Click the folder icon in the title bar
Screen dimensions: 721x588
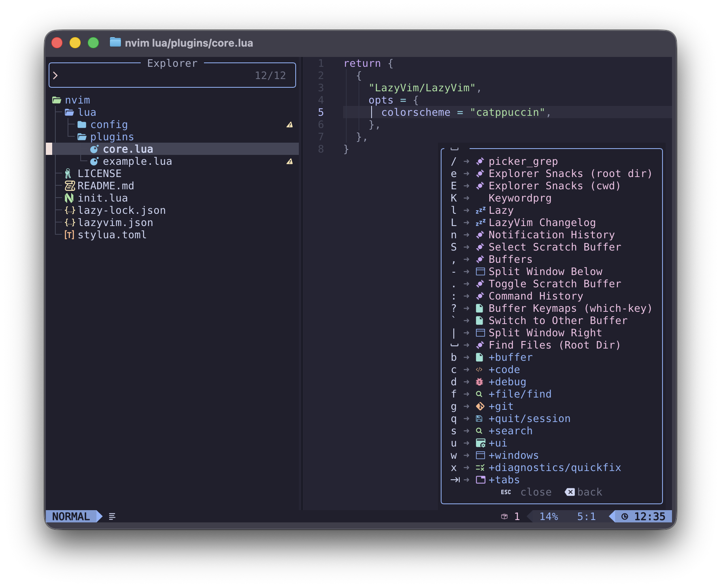[x=115, y=43]
